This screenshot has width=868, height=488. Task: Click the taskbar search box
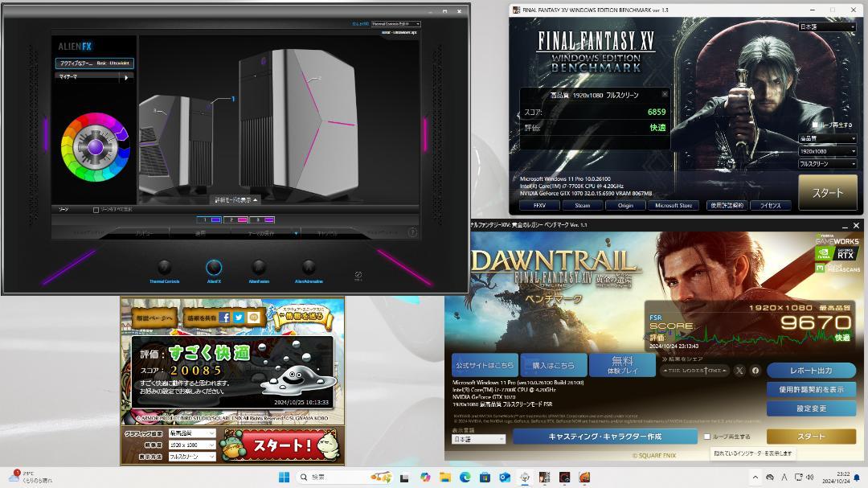[x=346, y=477]
